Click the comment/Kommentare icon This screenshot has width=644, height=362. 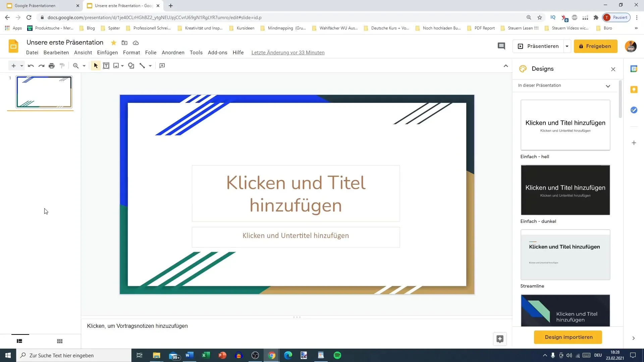501,46
